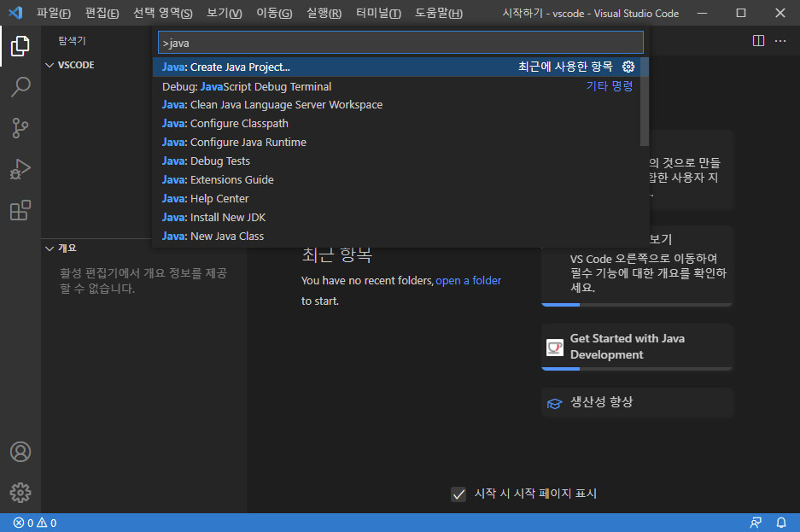Open the Explorer view in activity bar

coord(20,46)
